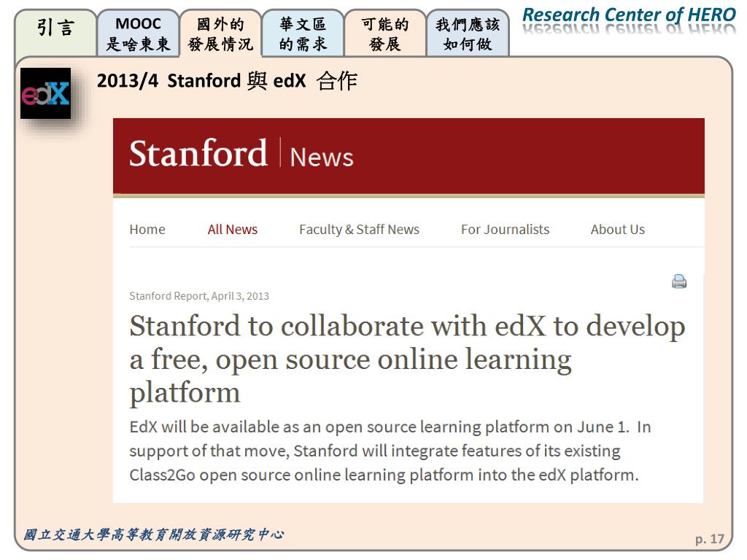Click the Stanford Report date line

coord(199,296)
